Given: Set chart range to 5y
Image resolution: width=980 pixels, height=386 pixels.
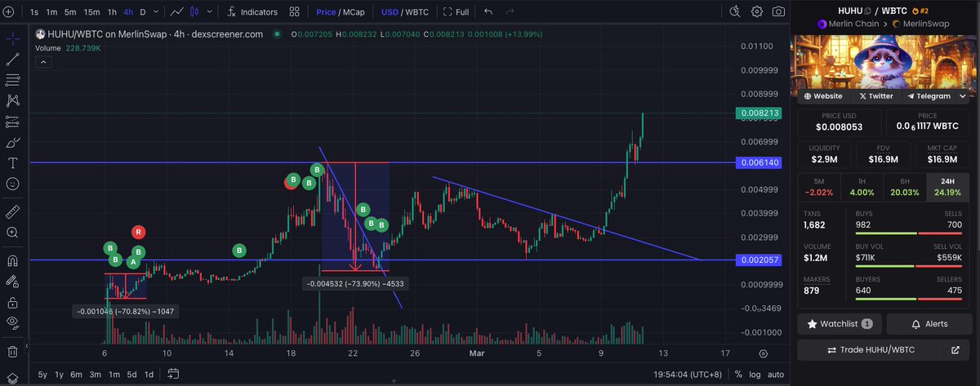Looking at the screenshot, I should (x=43, y=375).
